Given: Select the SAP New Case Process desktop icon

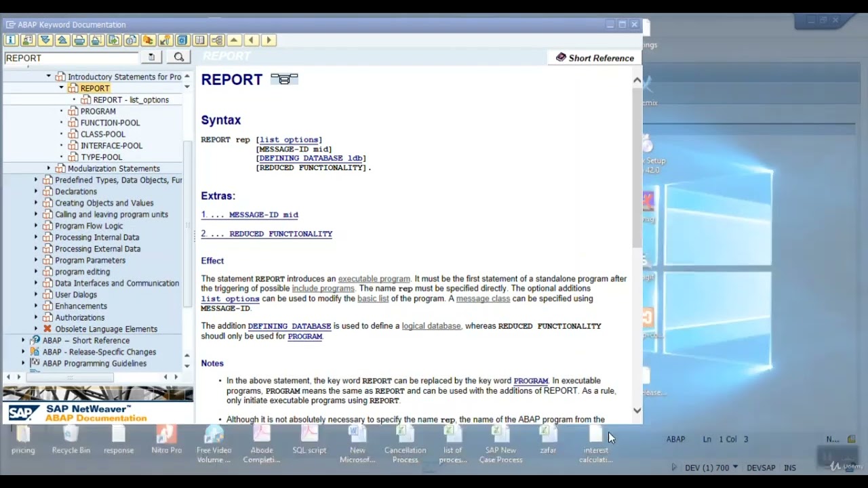Looking at the screenshot, I should (500, 444).
